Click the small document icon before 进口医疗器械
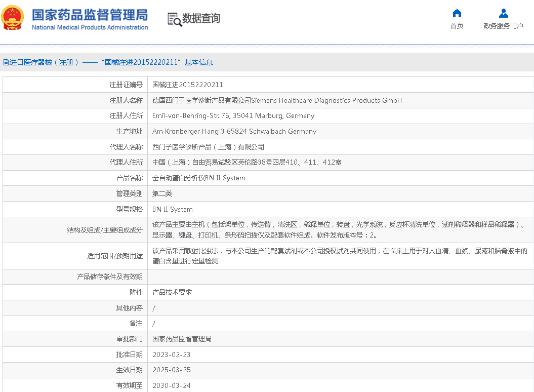Screen dimensions: 534x392 coord(6,63)
